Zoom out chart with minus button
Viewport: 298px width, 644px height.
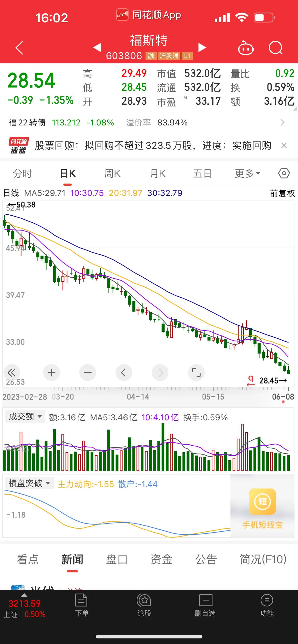[x=88, y=373]
